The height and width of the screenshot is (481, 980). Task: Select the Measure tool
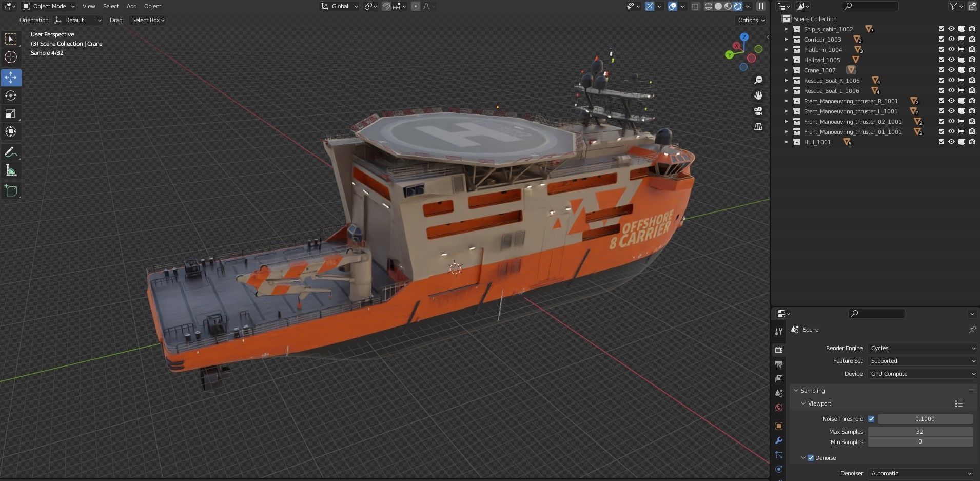click(11, 170)
